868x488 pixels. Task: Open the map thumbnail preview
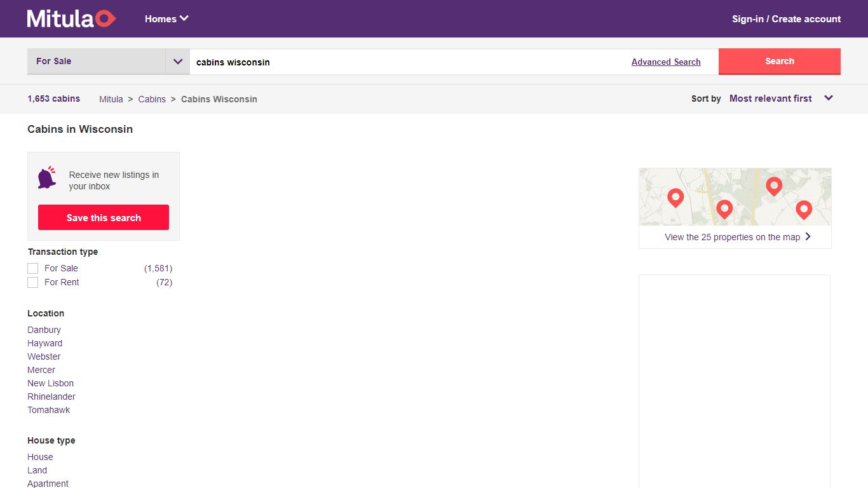tap(735, 197)
